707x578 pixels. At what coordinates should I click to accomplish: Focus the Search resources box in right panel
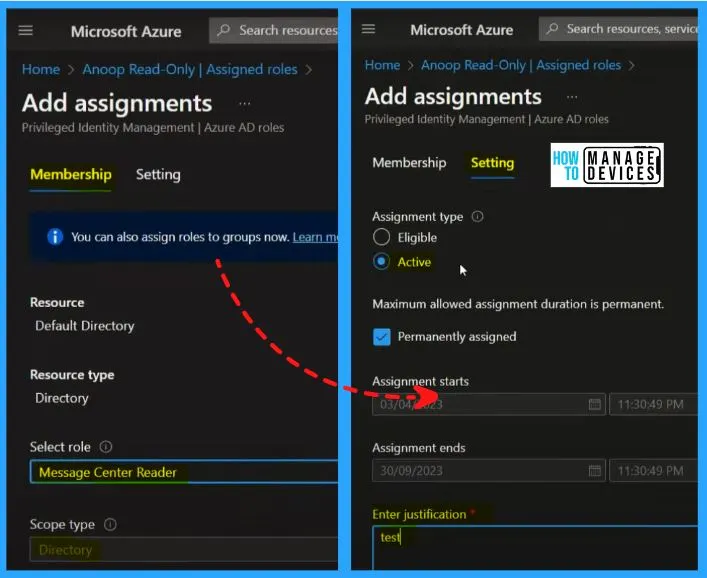[x=618, y=29]
